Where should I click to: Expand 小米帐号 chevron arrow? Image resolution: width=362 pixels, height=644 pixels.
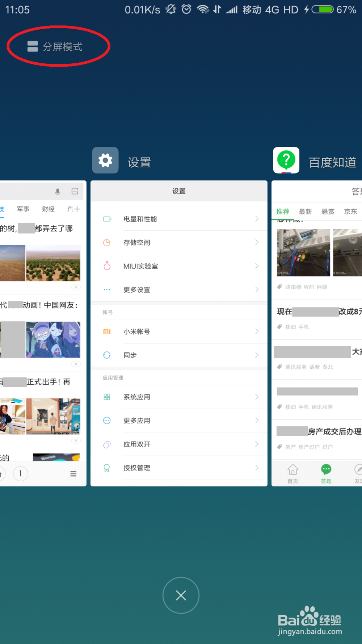[257, 331]
